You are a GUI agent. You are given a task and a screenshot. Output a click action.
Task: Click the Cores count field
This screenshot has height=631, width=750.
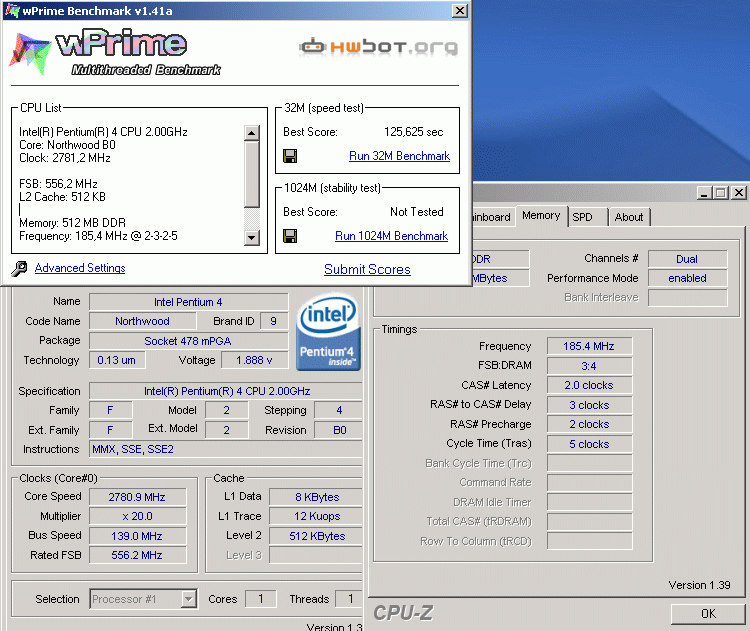coord(261,599)
